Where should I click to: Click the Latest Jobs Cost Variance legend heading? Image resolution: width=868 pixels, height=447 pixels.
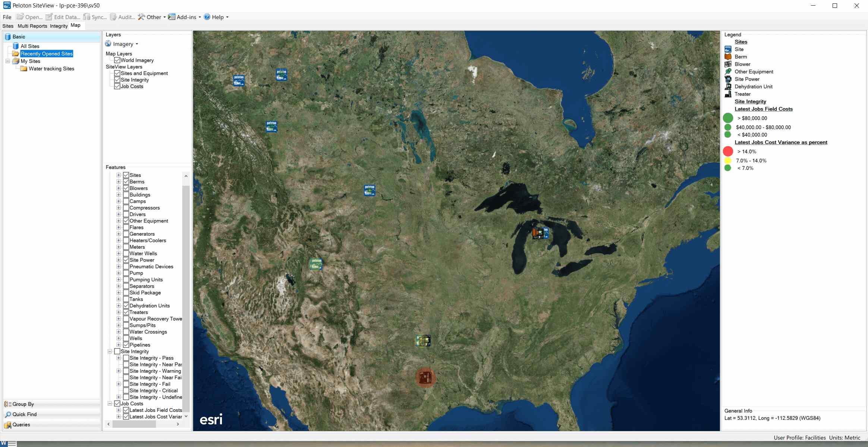click(x=781, y=142)
